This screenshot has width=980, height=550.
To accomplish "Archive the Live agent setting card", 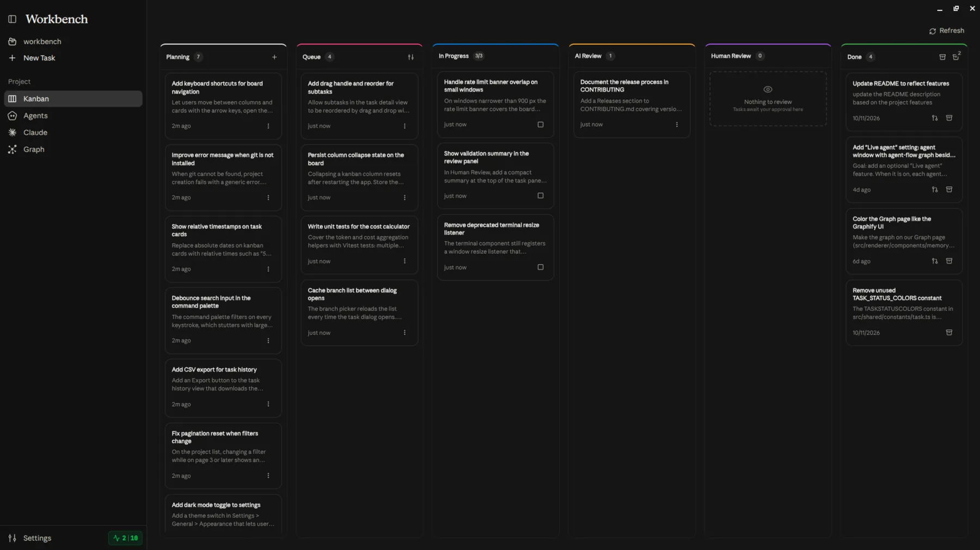I will pyautogui.click(x=949, y=190).
